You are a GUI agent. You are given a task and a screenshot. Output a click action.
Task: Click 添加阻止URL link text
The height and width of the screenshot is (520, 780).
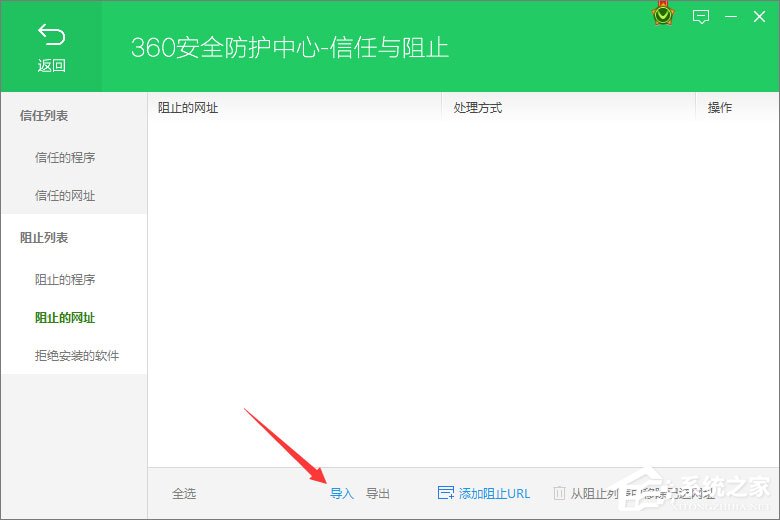(494, 494)
